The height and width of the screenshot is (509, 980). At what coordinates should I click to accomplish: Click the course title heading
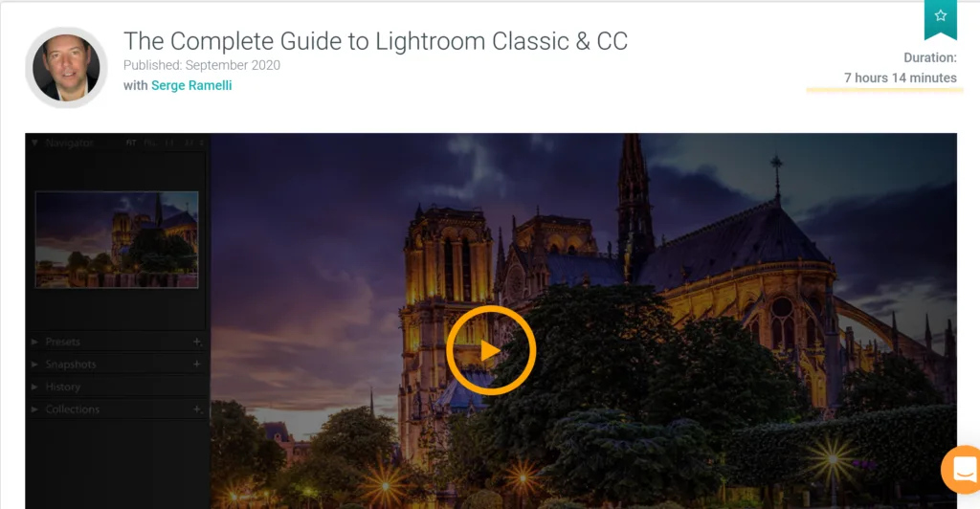coord(375,41)
